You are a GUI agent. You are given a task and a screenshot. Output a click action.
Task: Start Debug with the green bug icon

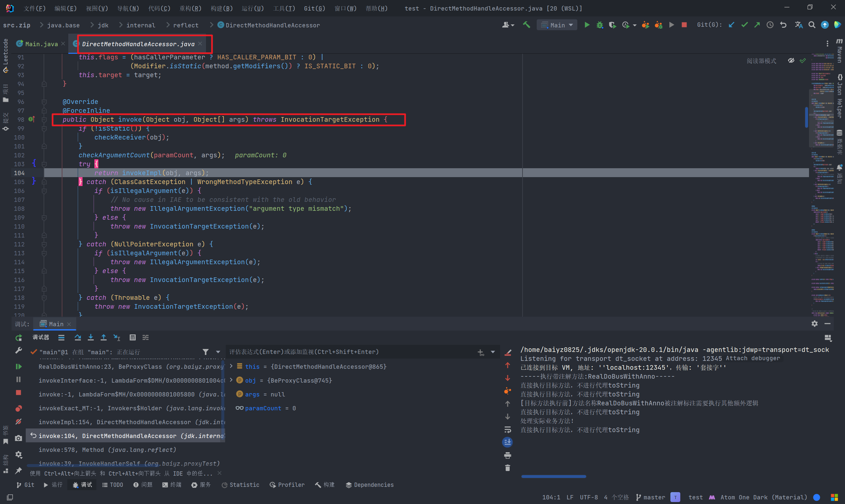(600, 25)
